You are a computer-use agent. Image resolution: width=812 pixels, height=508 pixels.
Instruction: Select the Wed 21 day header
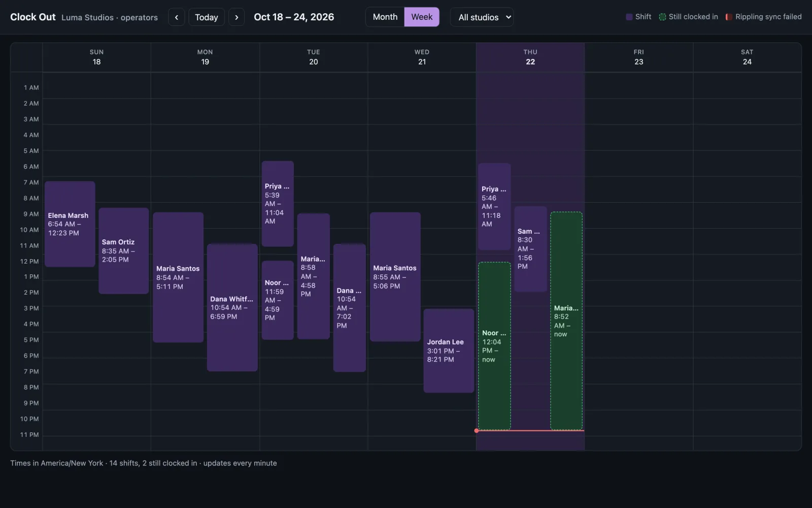click(422, 57)
